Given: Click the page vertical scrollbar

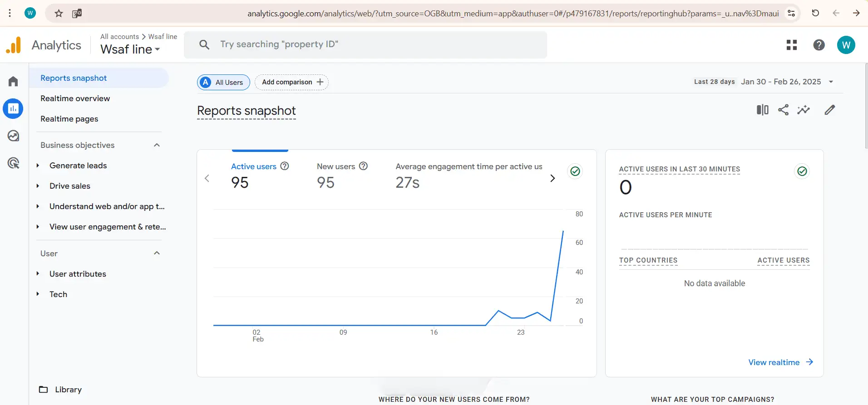Looking at the screenshot, I should tap(866, 106).
